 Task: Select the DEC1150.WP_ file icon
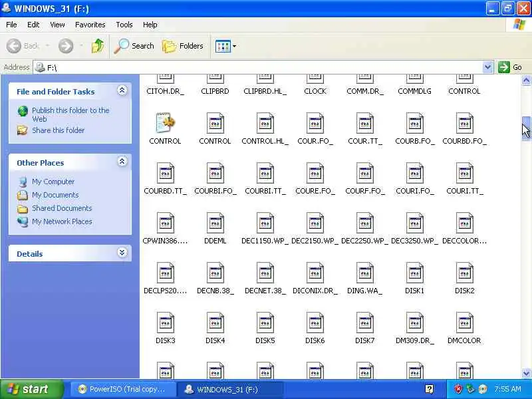[x=265, y=223]
